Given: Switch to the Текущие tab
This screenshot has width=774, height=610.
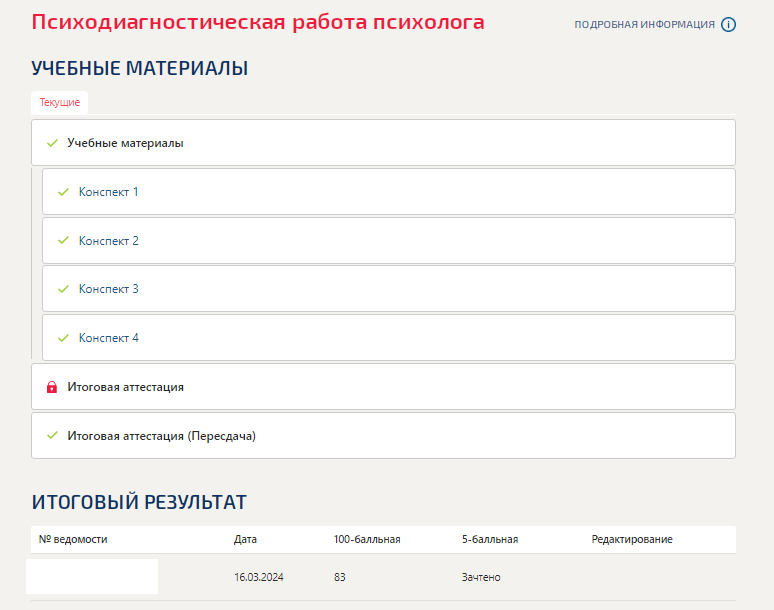Looking at the screenshot, I should click(60, 102).
